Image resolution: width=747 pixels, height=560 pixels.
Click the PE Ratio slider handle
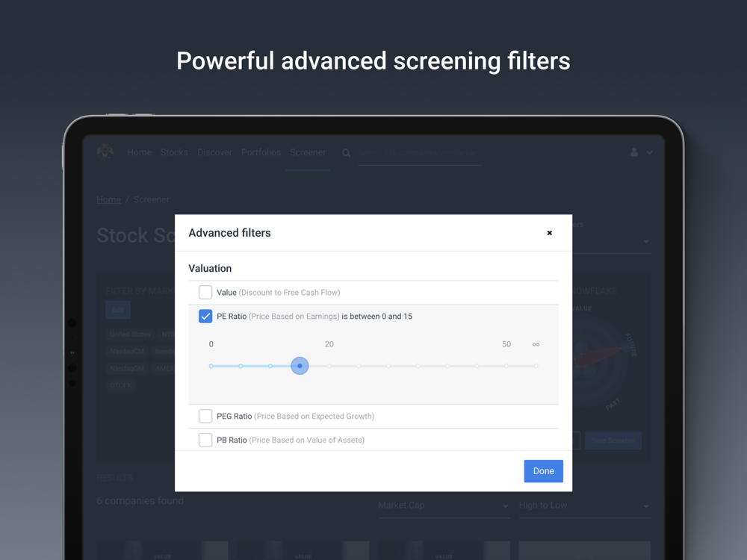(300, 366)
